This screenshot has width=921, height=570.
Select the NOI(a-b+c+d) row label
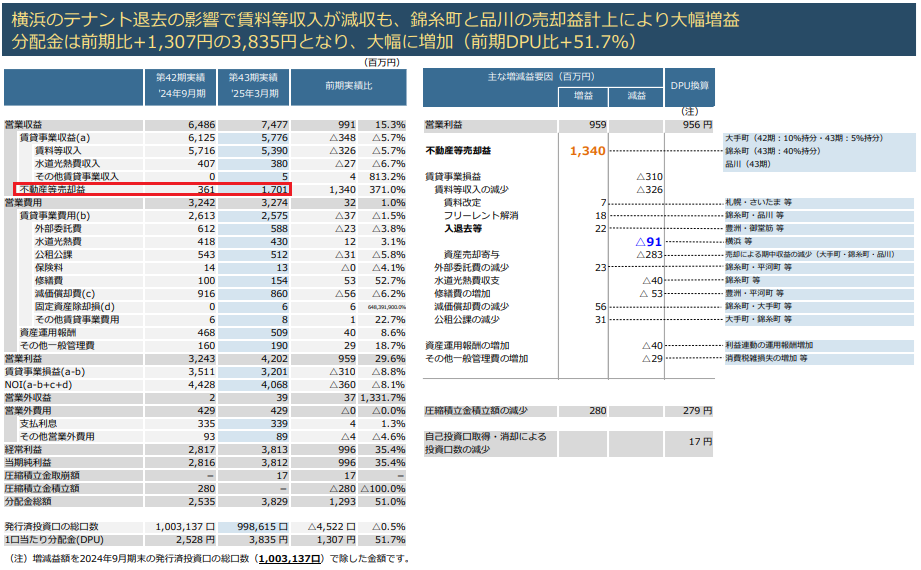(38, 384)
